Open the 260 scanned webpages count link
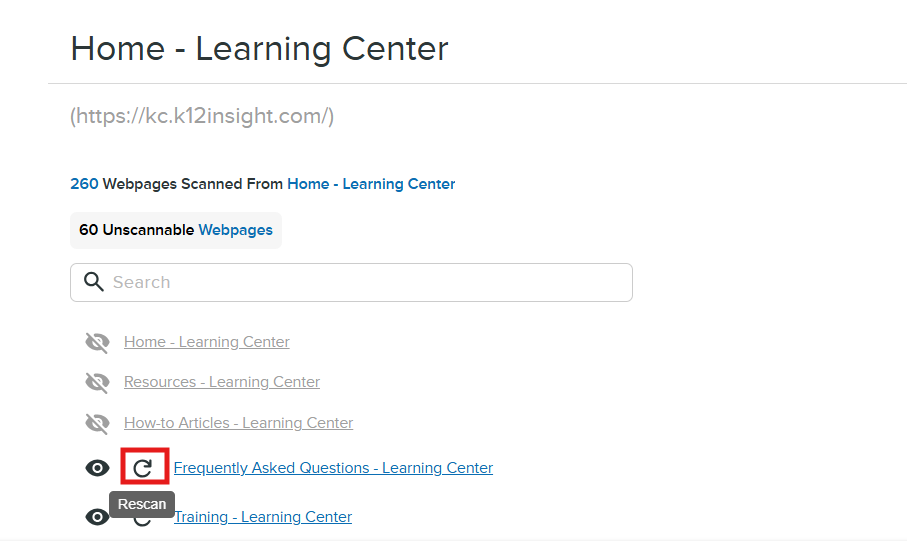 click(84, 184)
